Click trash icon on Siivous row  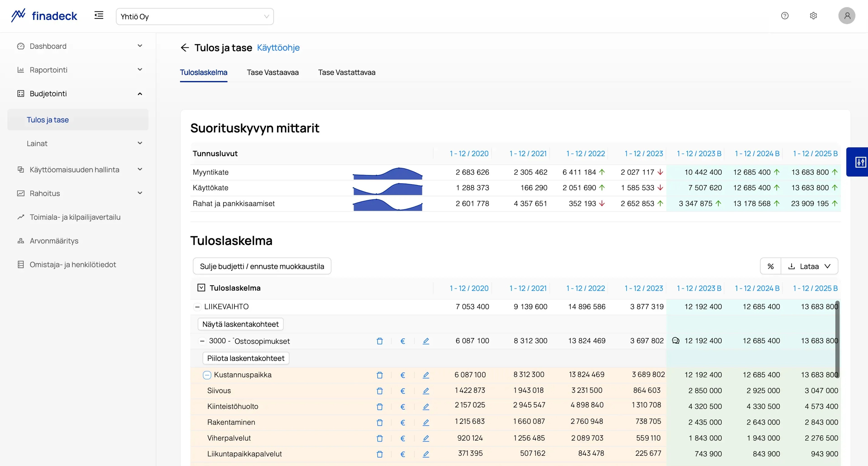click(x=380, y=391)
